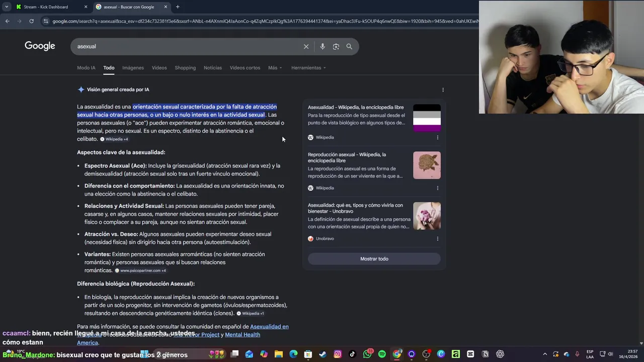Screen dimensions: 644x362
Task: Open CapCut from the taskbar
Action: (x=470, y=354)
